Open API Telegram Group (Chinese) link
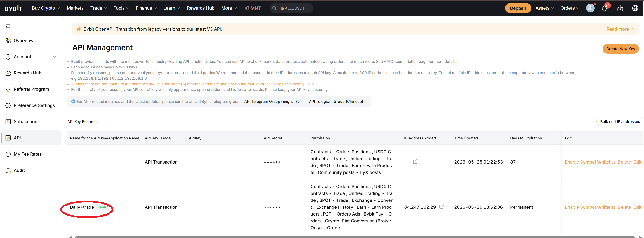644x238 pixels. [x=338, y=102]
